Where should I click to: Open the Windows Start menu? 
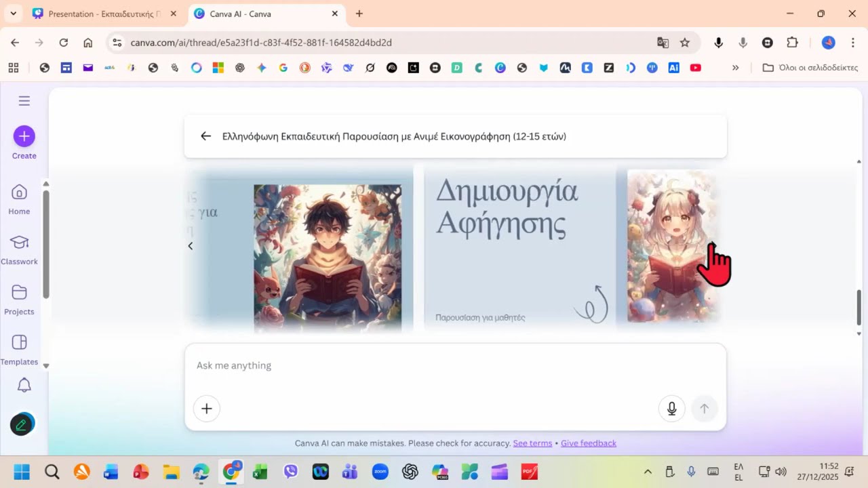pyautogui.click(x=22, y=471)
